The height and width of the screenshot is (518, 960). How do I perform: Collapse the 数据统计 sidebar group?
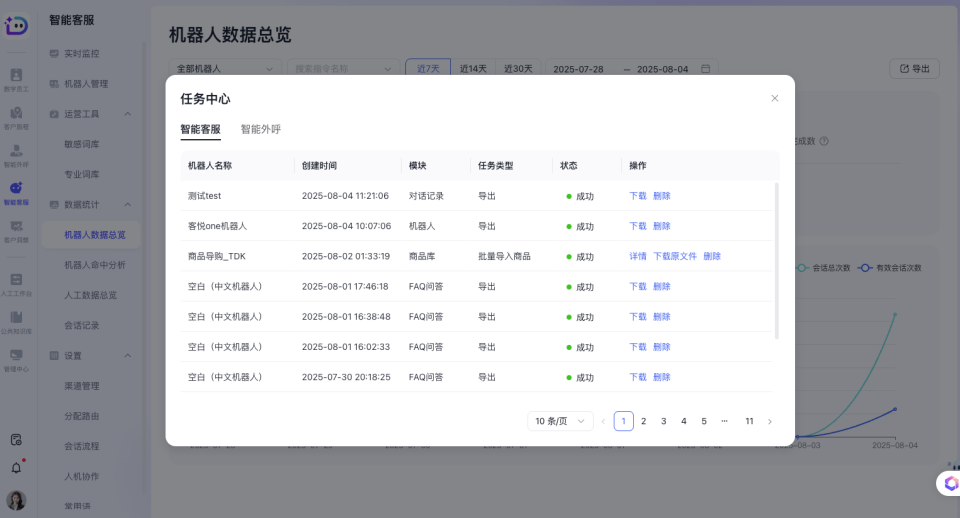(x=128, y=205)
